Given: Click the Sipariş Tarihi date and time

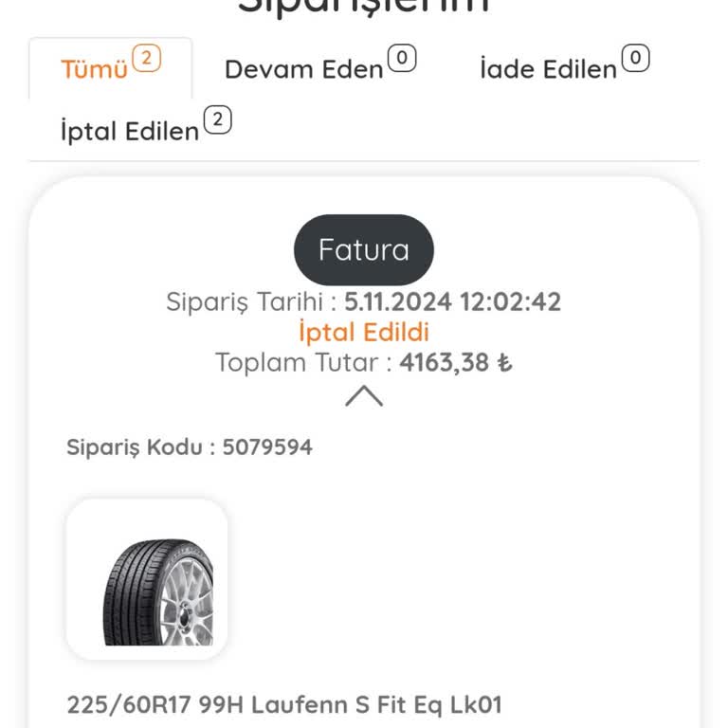Looking at the screenshot, I should [452, 302].
